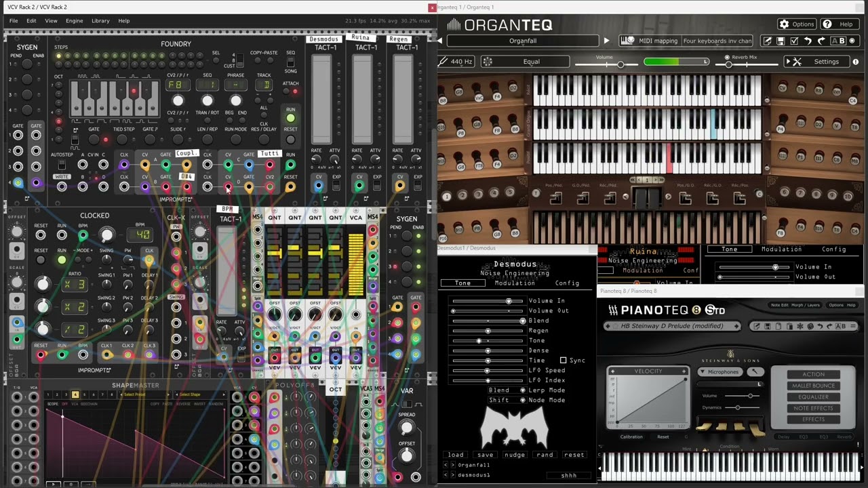Open the VCV Rack Engine menu

(x=75, y=21)
